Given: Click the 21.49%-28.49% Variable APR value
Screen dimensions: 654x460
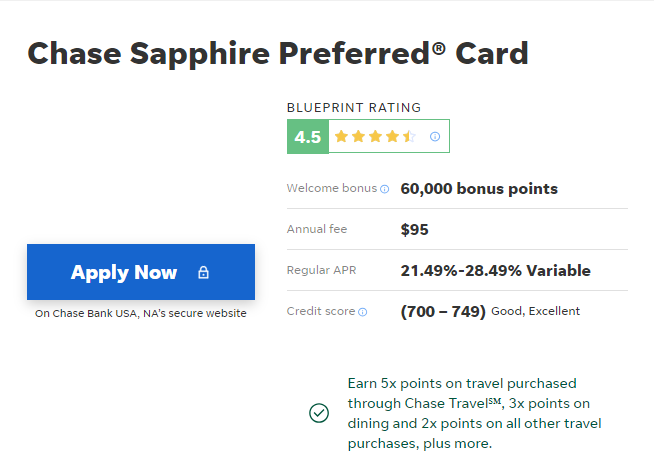Looking at the screenshot, I should (496, 271).
